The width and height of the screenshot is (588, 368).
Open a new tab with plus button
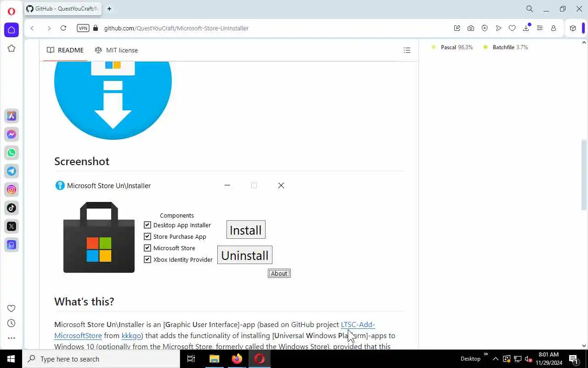[x=109, y=9]
